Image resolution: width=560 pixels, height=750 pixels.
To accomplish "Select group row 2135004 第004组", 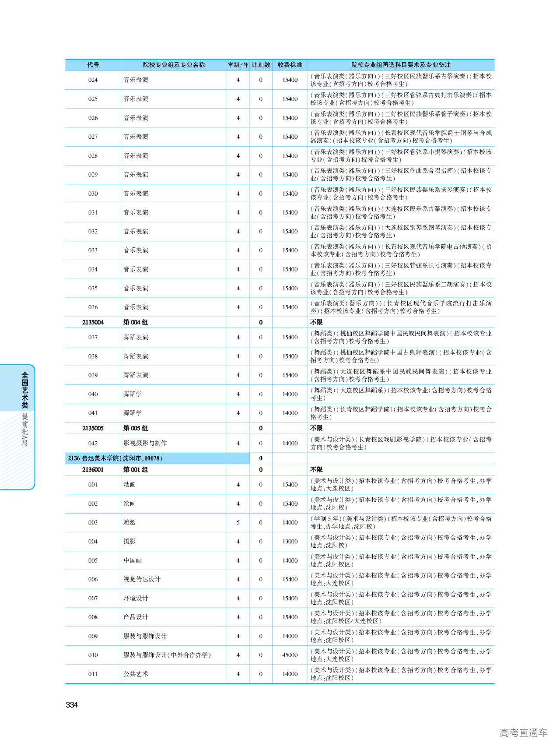I will (136, 322).
